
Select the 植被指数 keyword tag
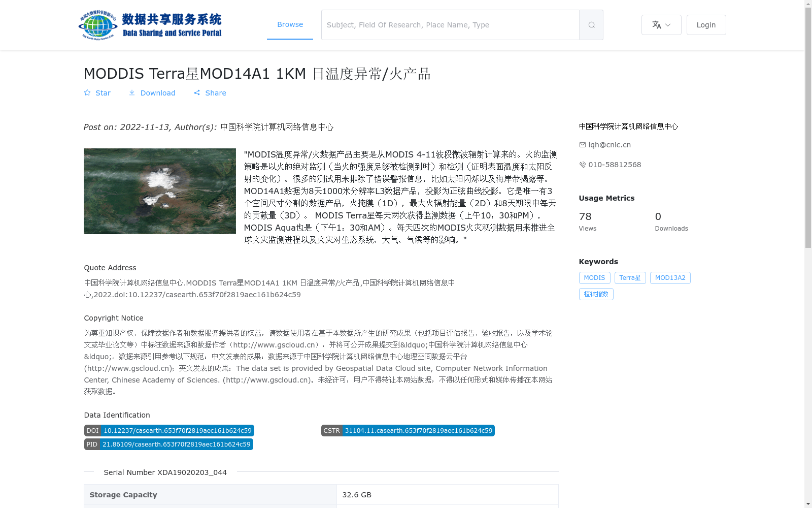click(596, 294)
